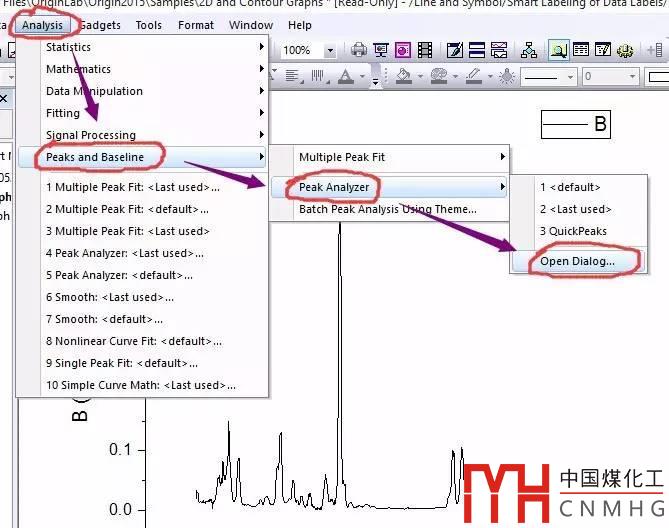Select 3 QuickPeaks theme
Image resolution: width=669 pixels, height=528 pixels.
579,231
